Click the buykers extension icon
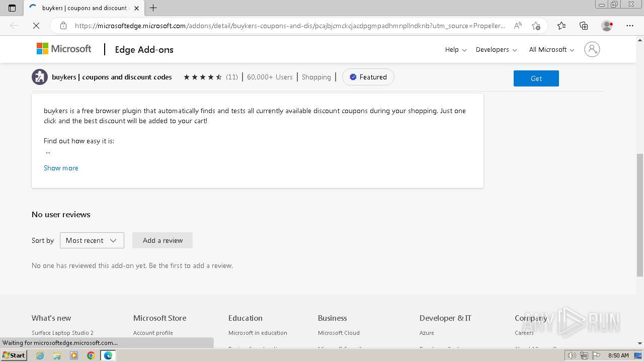644x362 pixels. click(40, 77)
